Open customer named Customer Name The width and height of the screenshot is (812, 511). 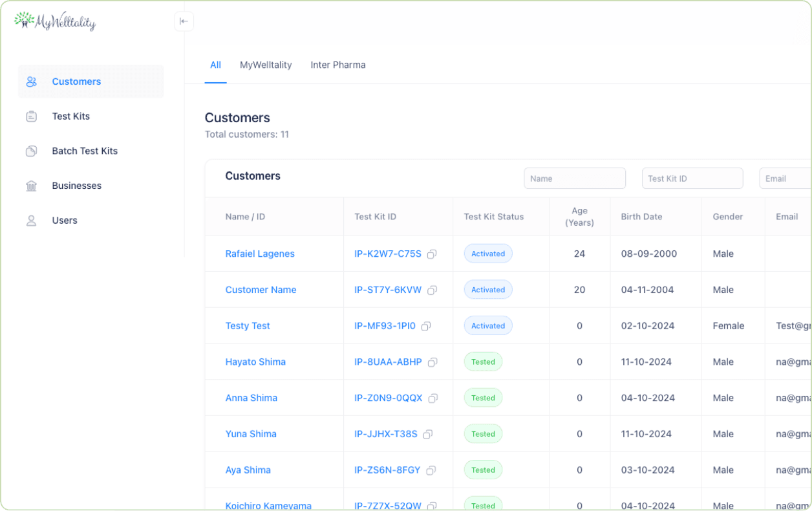pyautogui.click(x=261, y=290)
